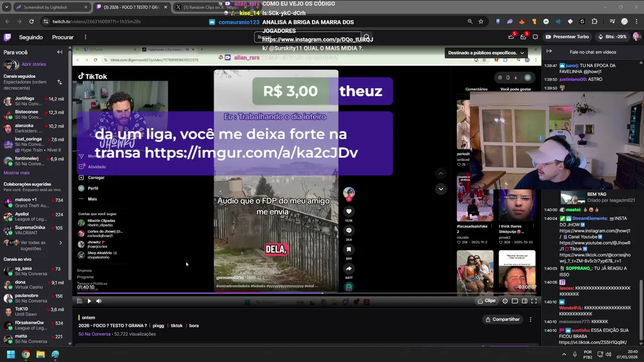The image size is (644, 362).
Task: Go back in browser history
Action: pyautogui.click(x=8, y=22)
